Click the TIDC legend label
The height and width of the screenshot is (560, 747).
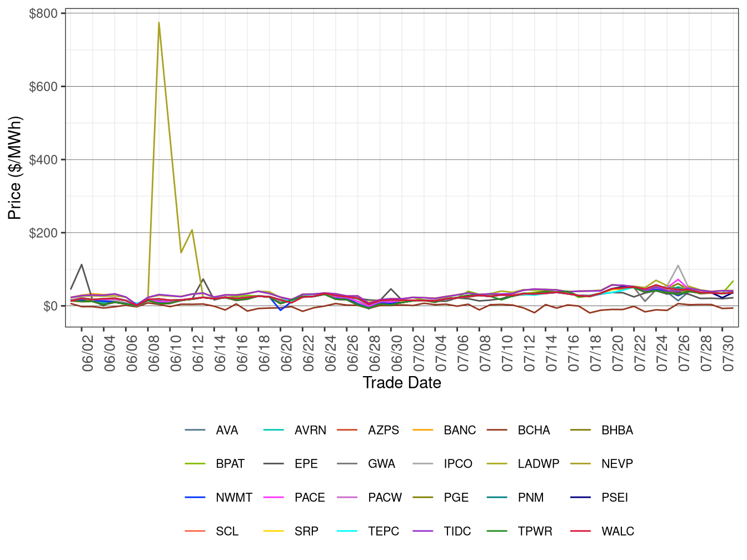coord(457,532)
